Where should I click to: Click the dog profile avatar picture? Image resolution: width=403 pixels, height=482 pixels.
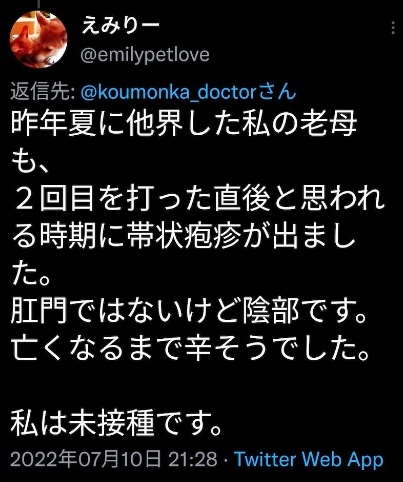click(39, 40)
